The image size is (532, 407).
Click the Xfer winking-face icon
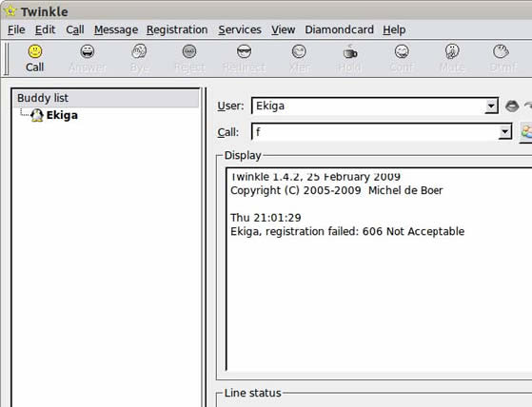click(x=299, y=51)
